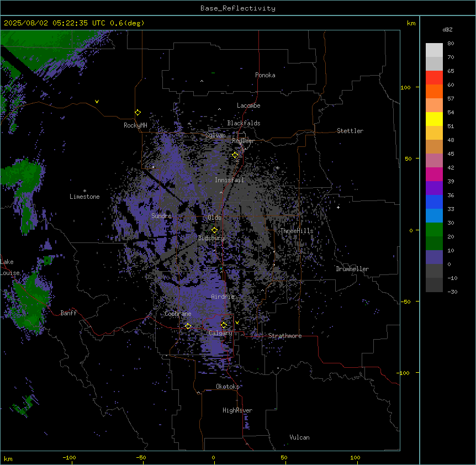The width and height of the screenshot is (476, 465).
Task: Click the Didsbury town label
Action: click(211, 238)
